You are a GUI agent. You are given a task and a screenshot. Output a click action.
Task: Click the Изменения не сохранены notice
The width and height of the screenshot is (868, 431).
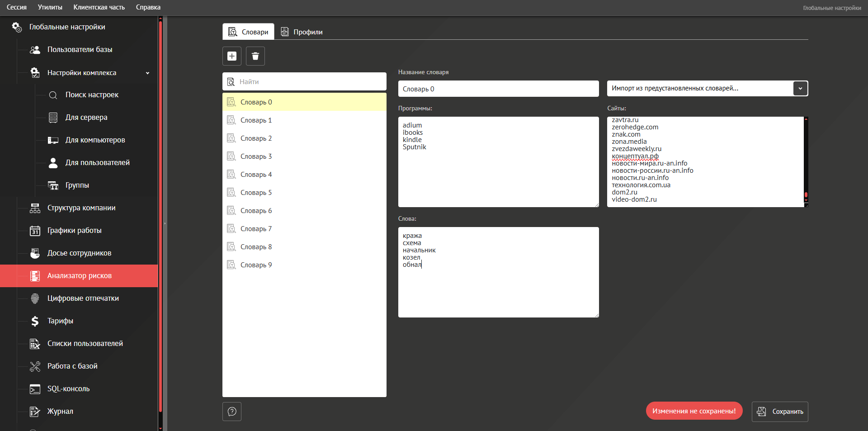694,411
